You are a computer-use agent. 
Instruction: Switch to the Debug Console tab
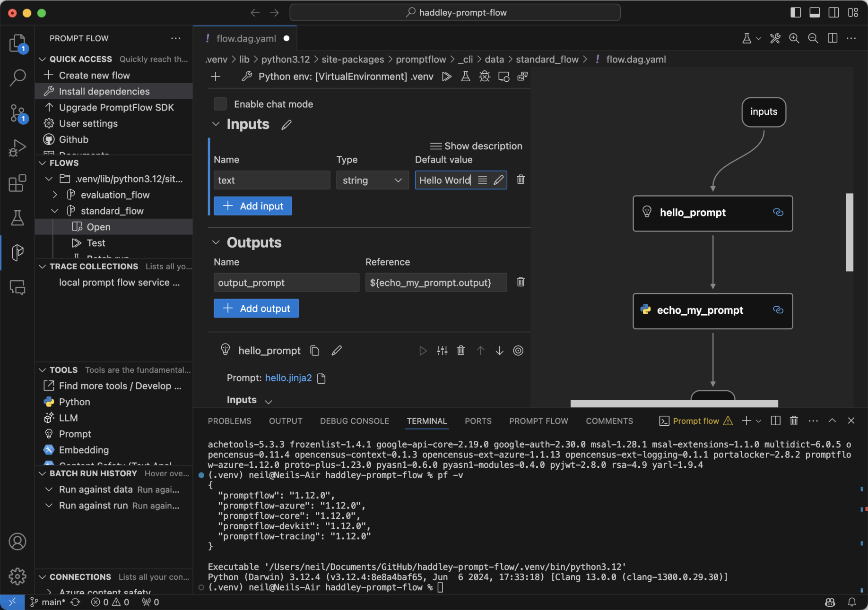pos(354,421)
